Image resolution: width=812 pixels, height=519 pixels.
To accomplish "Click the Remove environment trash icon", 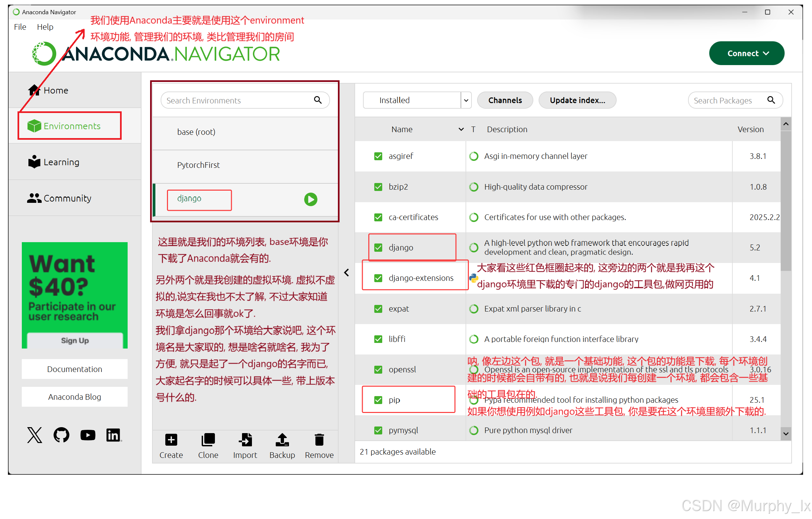I will 319,440.
